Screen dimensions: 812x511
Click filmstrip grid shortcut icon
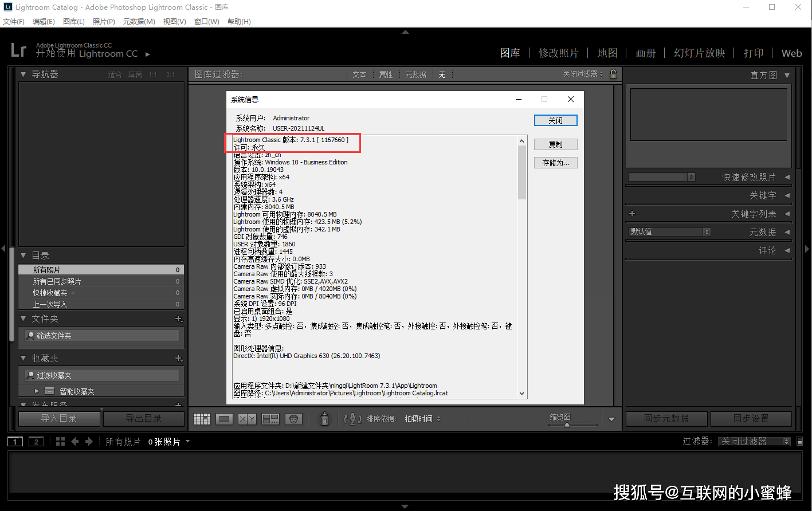click(x=60, y=441)
